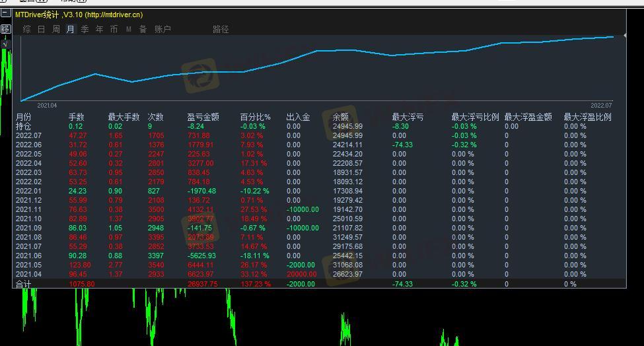Select the 币 currency view icon
The width and height of the screenshot is (644, 346).
click(x=114, y=29)
